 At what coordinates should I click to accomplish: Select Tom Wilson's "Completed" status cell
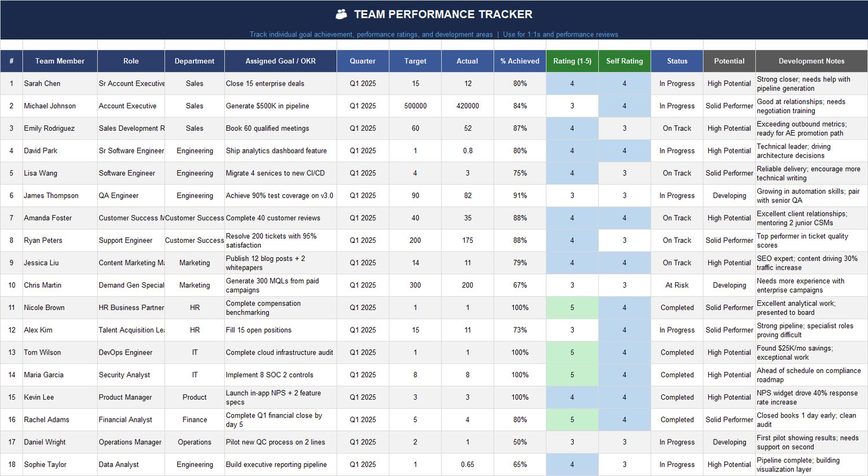pyautogui.click(x=676, y=352)
